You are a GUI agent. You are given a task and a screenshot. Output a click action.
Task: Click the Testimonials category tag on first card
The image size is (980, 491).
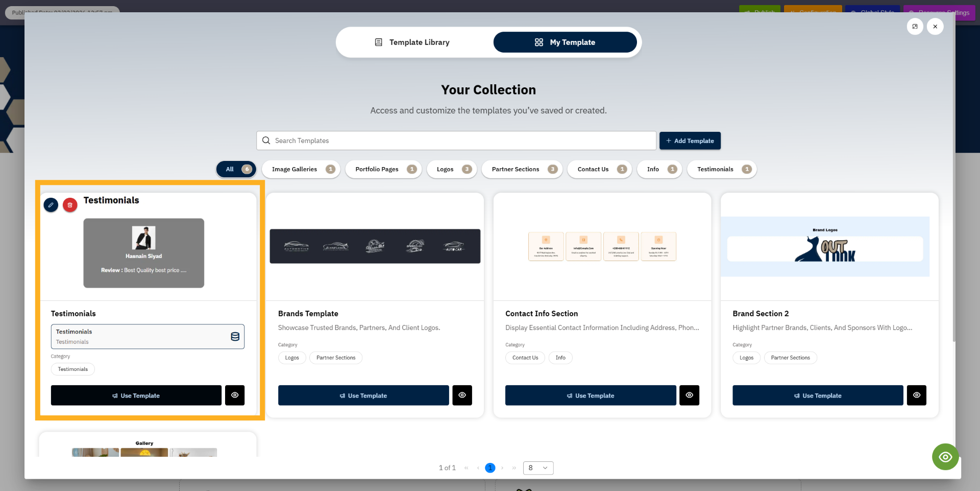[x=73, y=369]
